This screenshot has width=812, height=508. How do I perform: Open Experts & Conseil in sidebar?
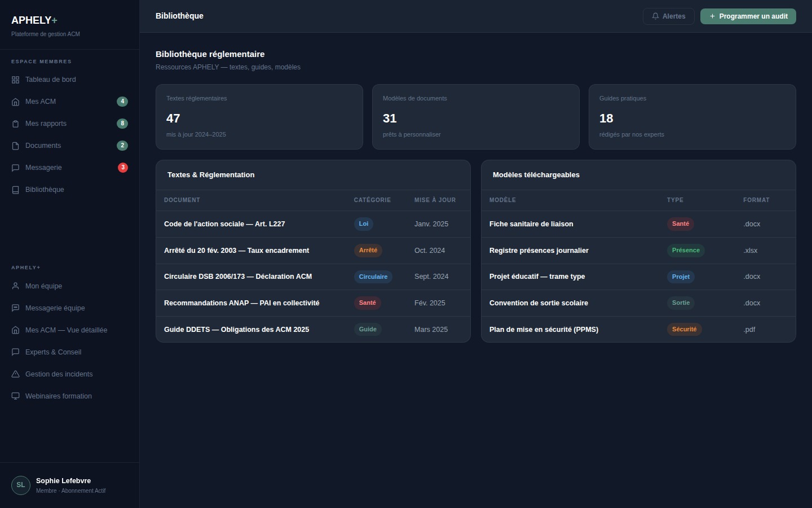point(53,352)
